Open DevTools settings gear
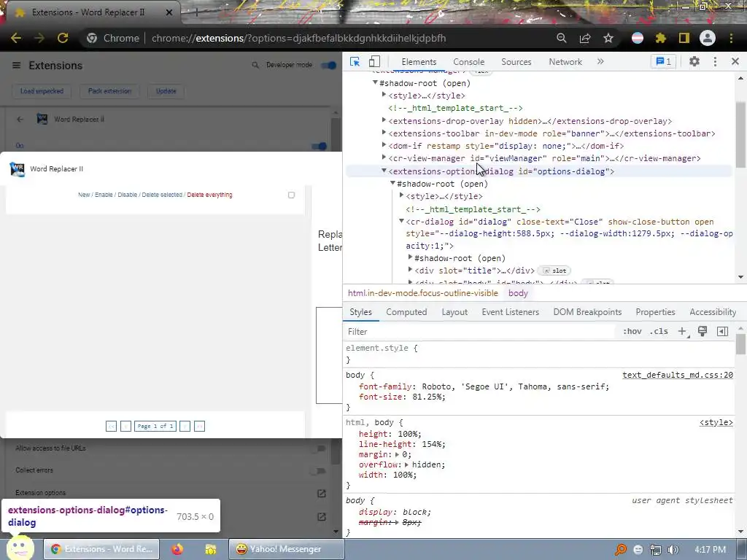Screen dimensions: 747x560 (x=694, y=61)
